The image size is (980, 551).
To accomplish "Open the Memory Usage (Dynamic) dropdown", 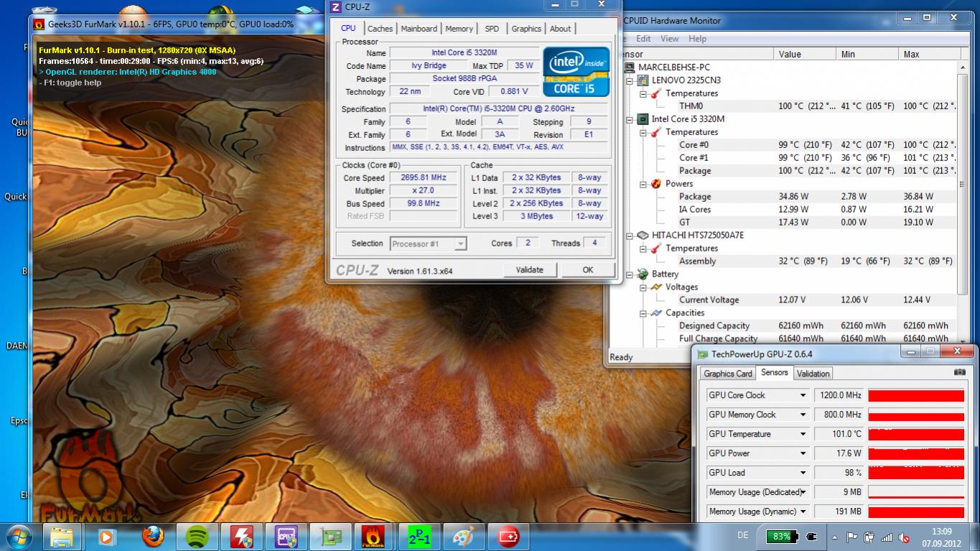I will (803, 511).
